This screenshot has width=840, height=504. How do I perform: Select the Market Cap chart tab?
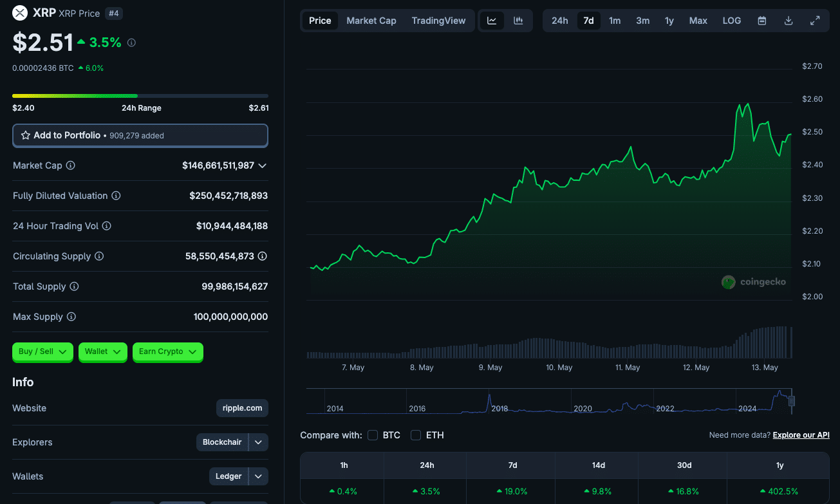tap(371, 21)
